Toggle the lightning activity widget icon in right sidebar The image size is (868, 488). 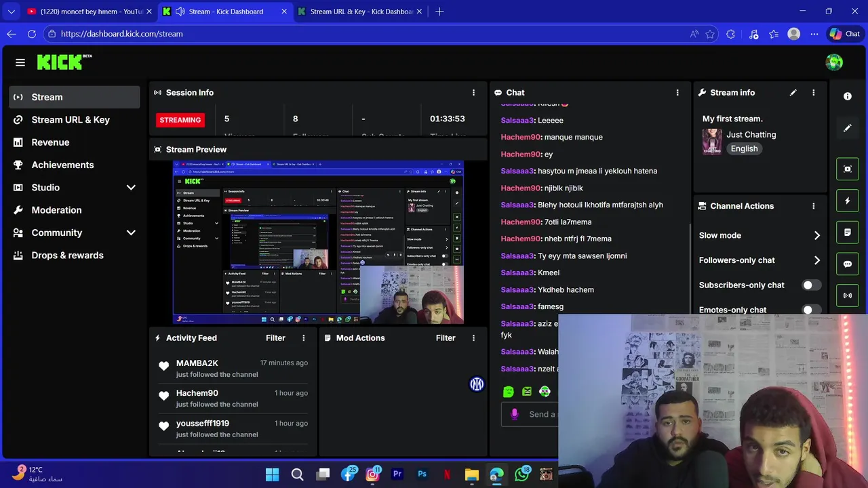pyautogui.click(x=848, y=201)
